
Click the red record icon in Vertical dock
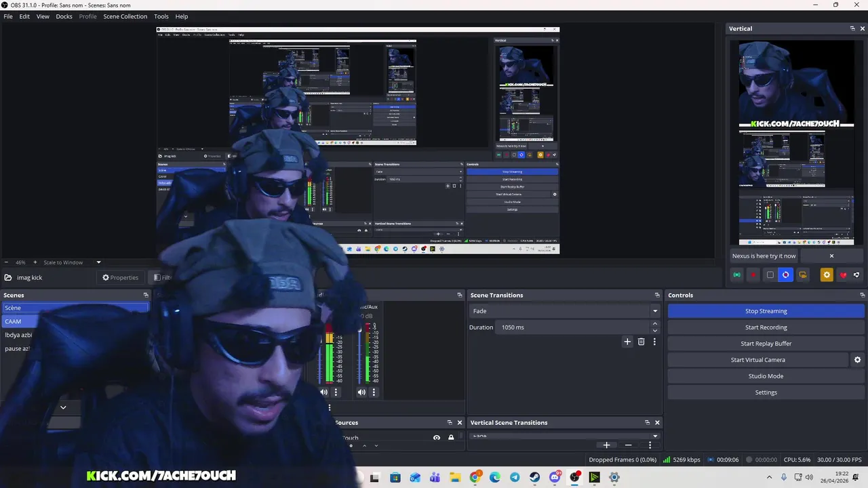point(753,274)
